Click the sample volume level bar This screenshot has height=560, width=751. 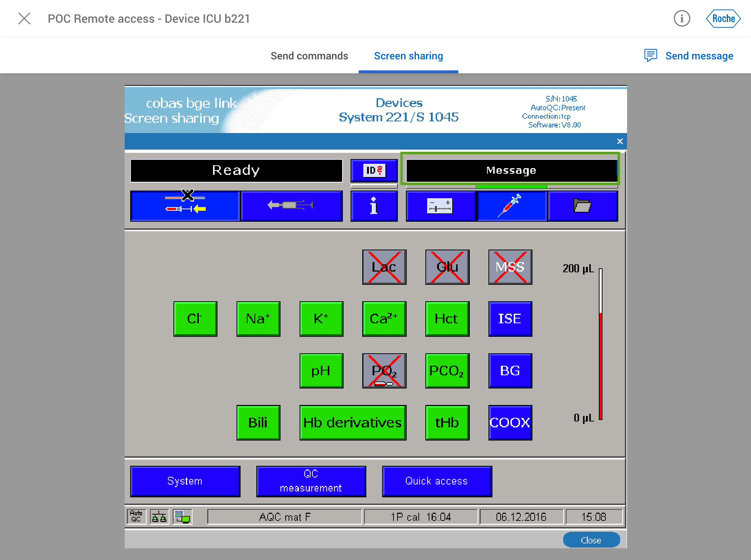click(x=600, y=344)
